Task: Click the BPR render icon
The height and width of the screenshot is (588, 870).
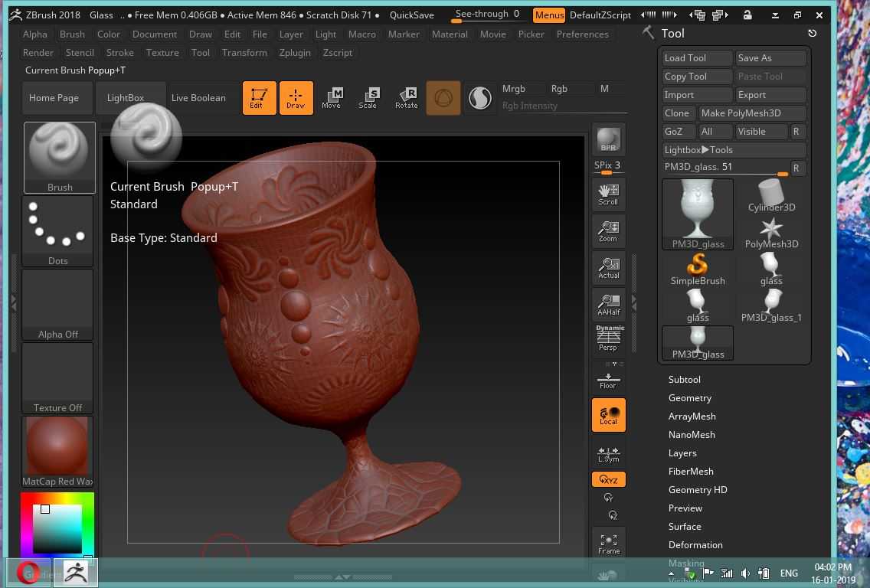Action: point(609,139)
